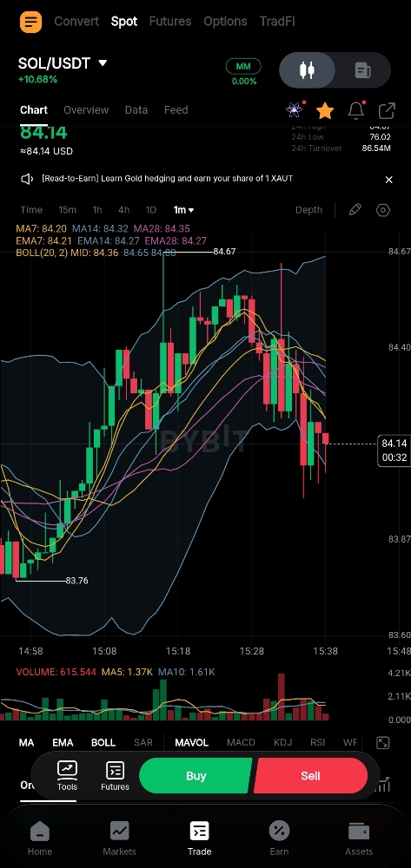
Task: Select the 1D chart interval
Action: tap(150, 210)
